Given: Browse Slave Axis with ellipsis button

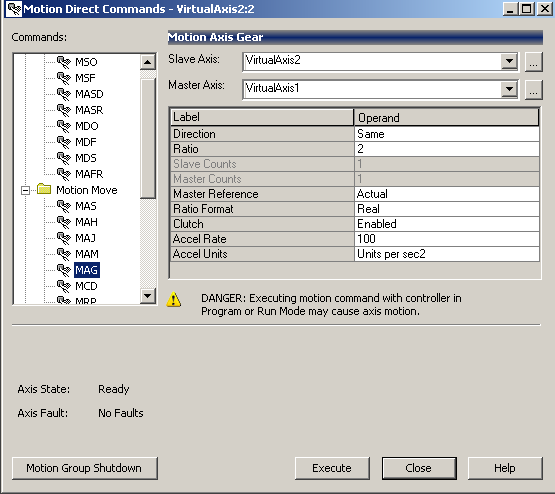Looking at the screenshot, I should pyautogui.click(x=533, y=62).
